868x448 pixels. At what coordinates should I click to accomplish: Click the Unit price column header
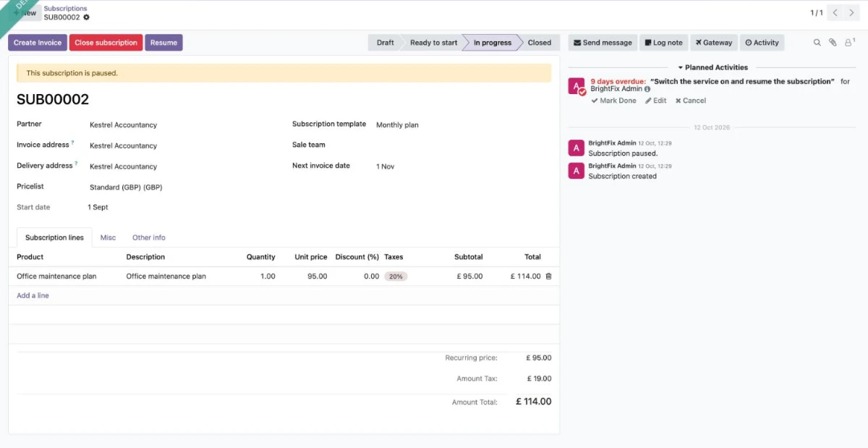[311, 257]
